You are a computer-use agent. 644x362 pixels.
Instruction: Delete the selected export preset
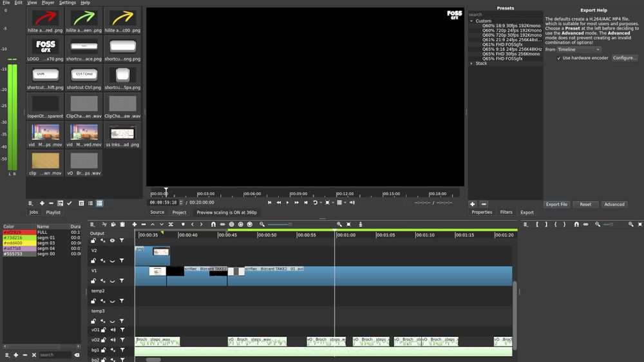484,204
